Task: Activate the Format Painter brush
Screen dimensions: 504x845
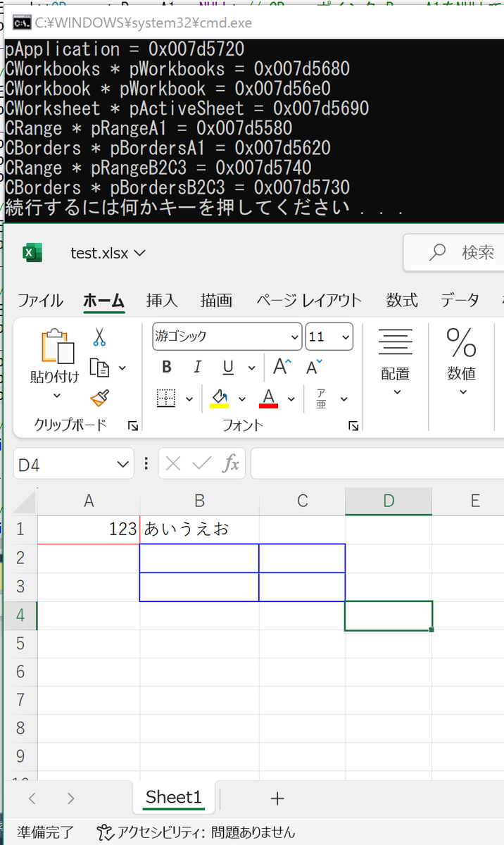Action: point(100,399)
